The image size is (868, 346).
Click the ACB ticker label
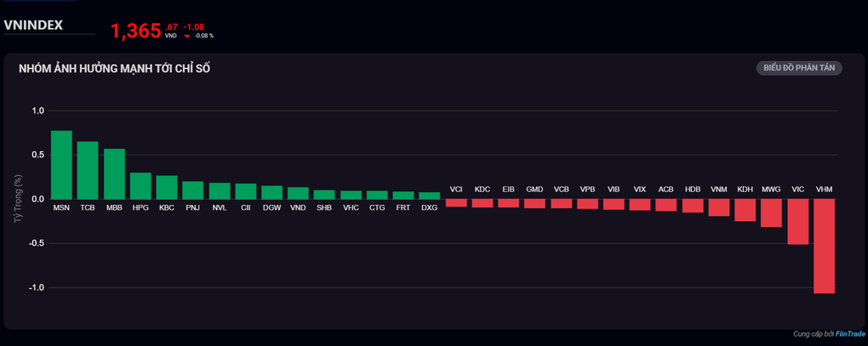666,189
